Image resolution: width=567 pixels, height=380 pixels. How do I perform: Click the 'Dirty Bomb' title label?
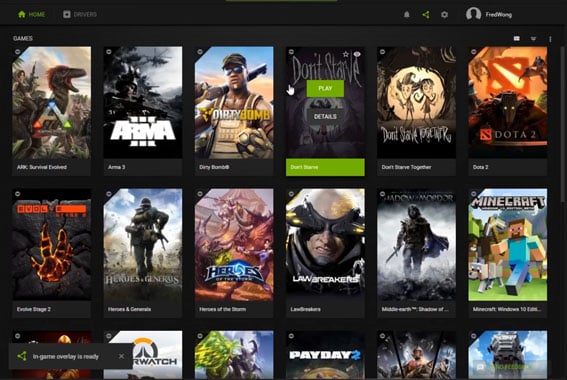click(214, 167)
